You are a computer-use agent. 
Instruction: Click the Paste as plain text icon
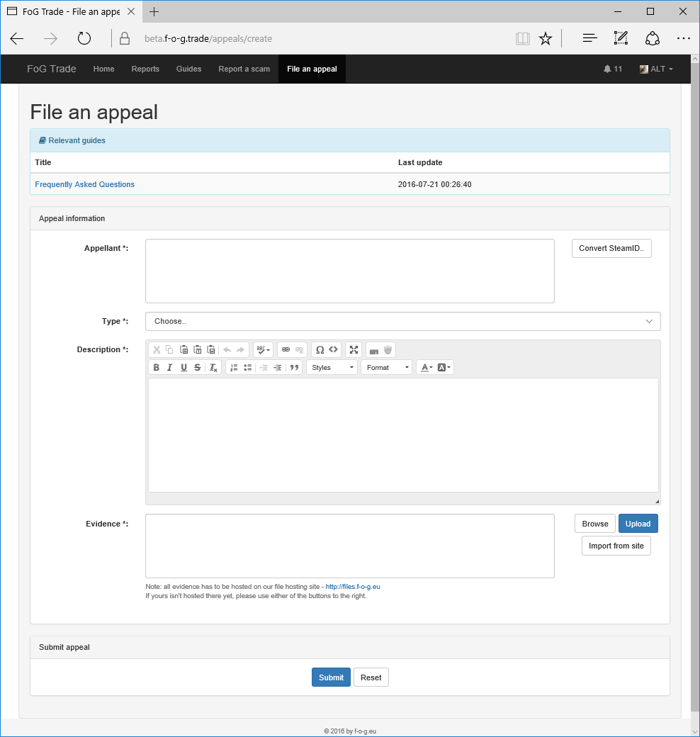197,349
